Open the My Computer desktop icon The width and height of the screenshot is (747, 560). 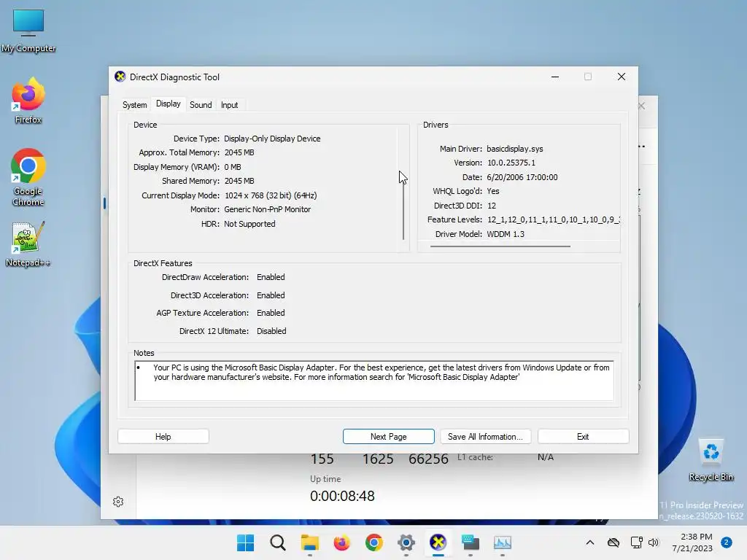coord(28,31)
